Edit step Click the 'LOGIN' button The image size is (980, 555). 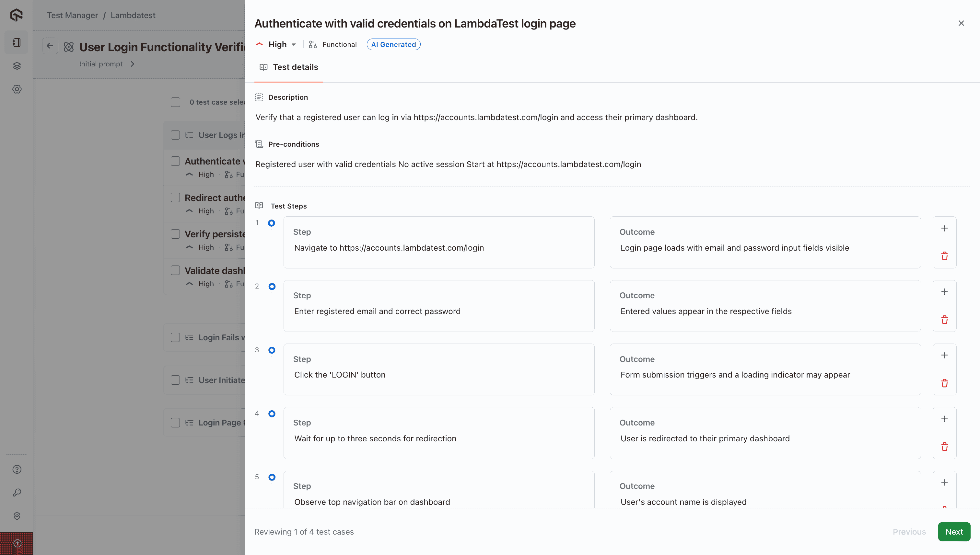439,369
